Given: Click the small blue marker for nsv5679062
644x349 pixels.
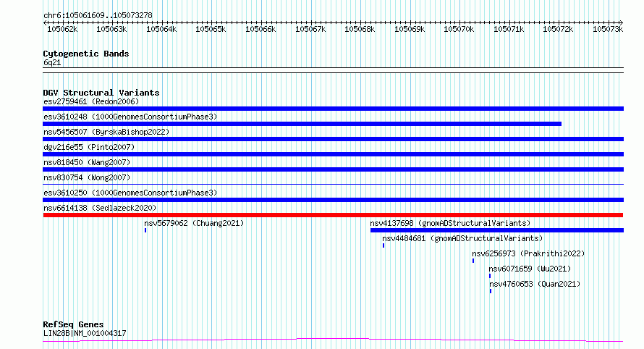Looking at the screenshot, I should pyautogui.click(x=145, y=230).
